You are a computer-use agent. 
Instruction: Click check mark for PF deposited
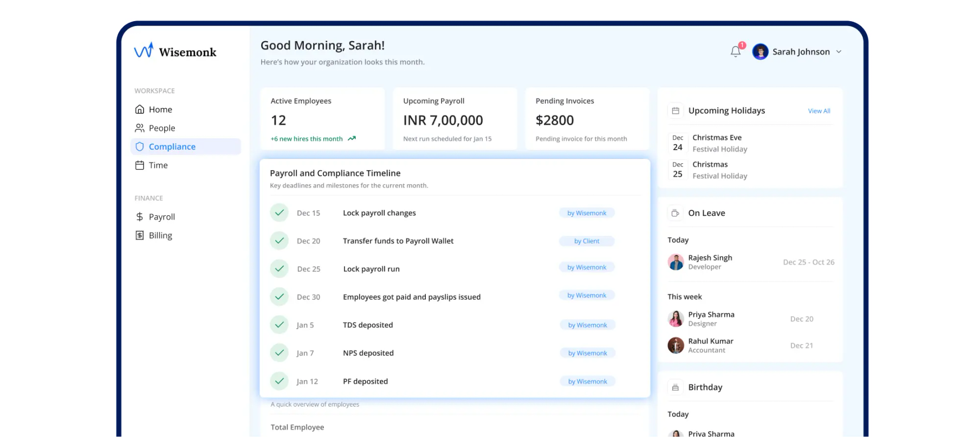tap(280, 381)
